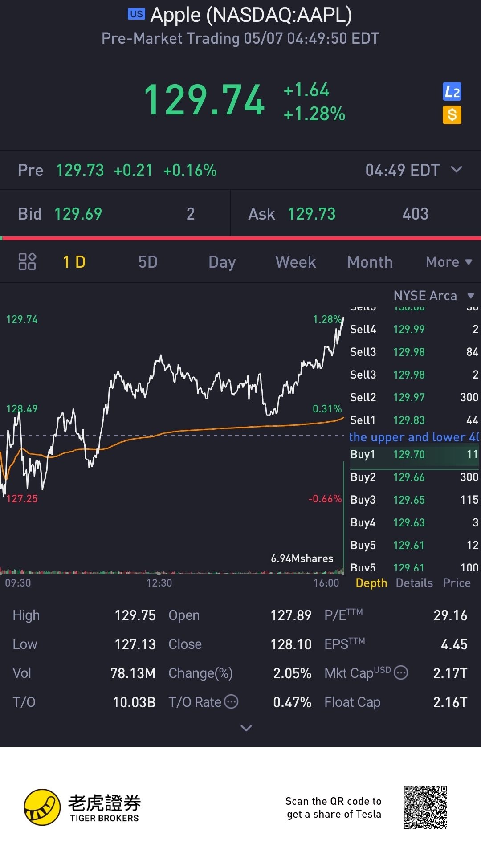Tap the Tiger Brokers logo

(x=82, y=807)
